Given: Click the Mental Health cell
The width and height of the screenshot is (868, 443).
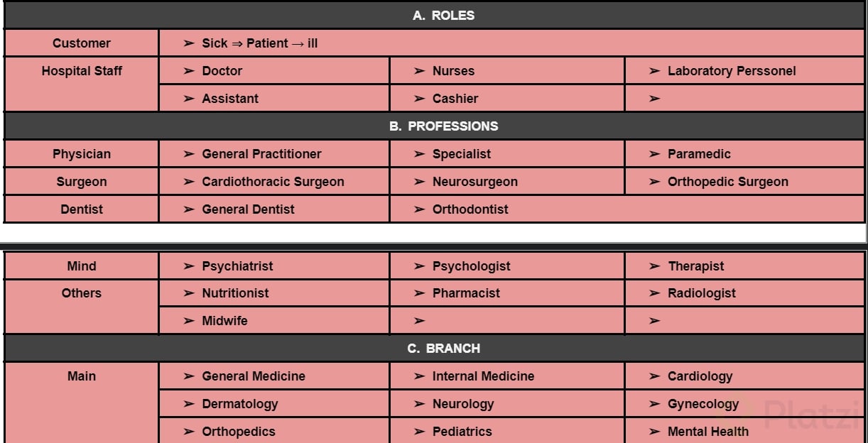Looking at the screenshot, I should tap(744, 432).
